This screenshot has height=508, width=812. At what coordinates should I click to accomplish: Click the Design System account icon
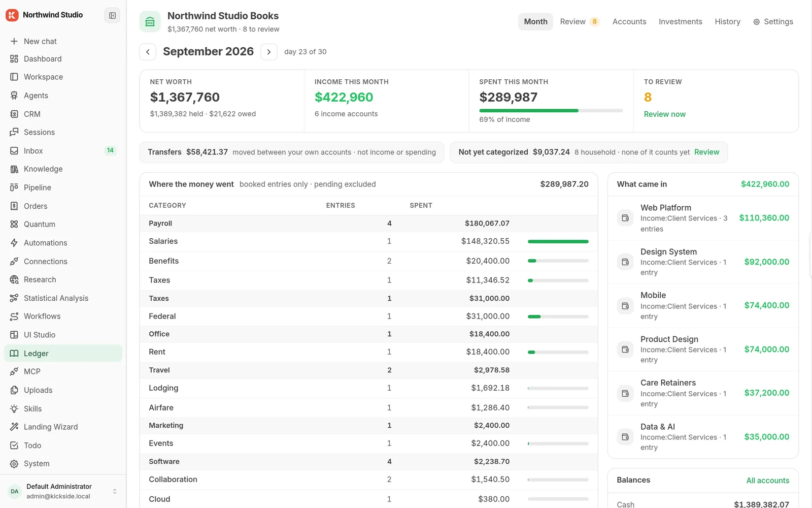point(625,262)
